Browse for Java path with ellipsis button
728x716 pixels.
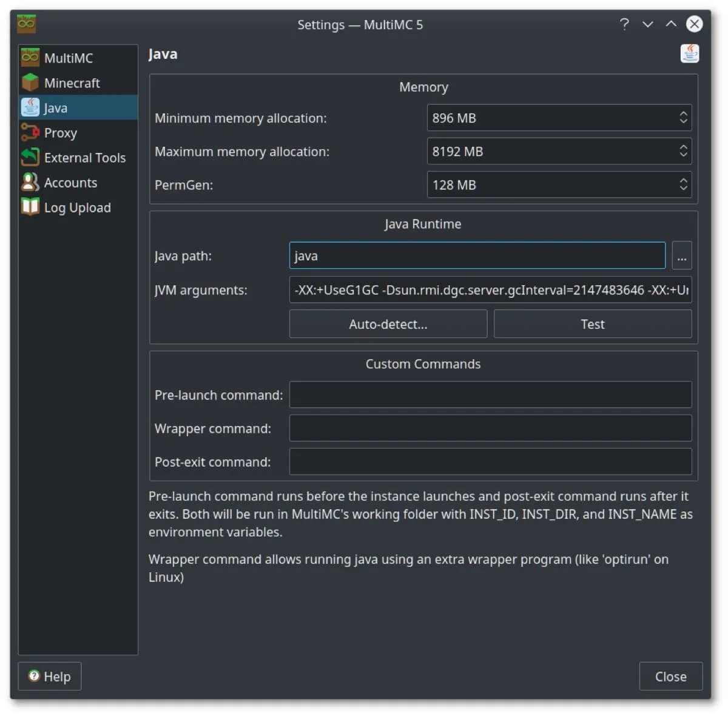[x=682, y=255]
